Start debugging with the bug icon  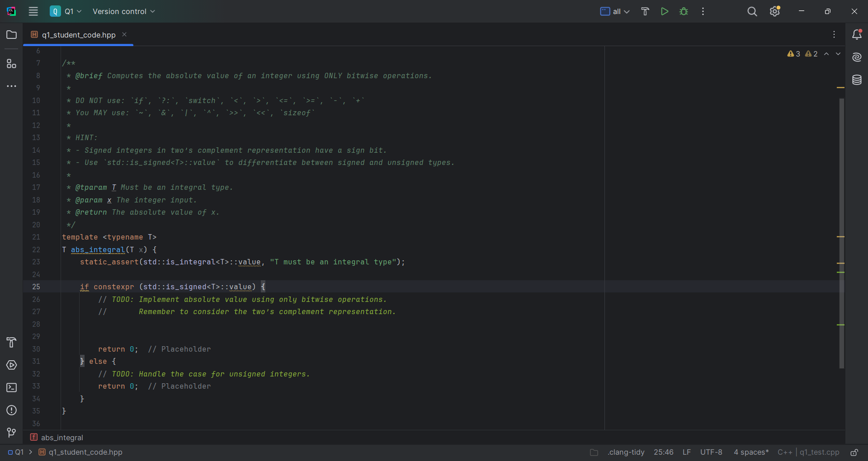pos(684,11)
